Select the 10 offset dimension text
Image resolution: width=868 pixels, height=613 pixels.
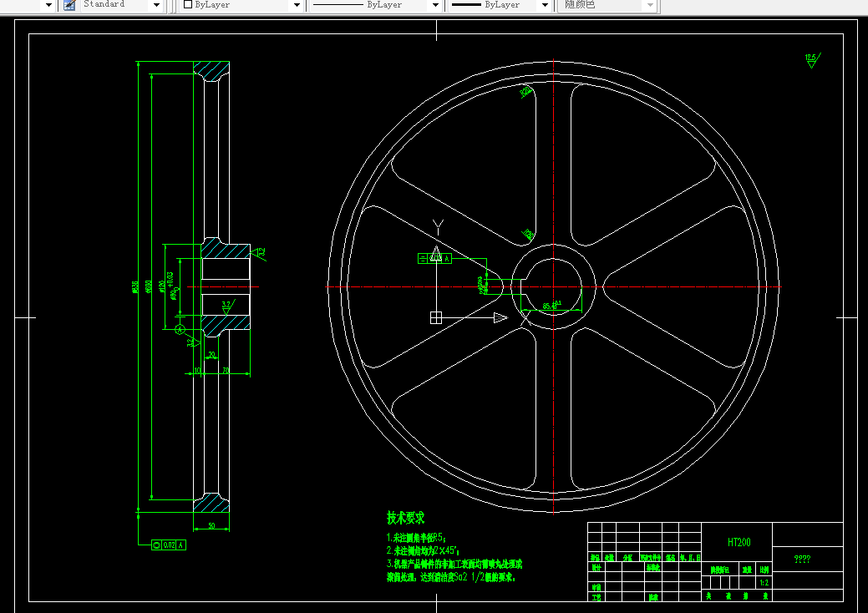pyautogui.click(x=197, y=370)
